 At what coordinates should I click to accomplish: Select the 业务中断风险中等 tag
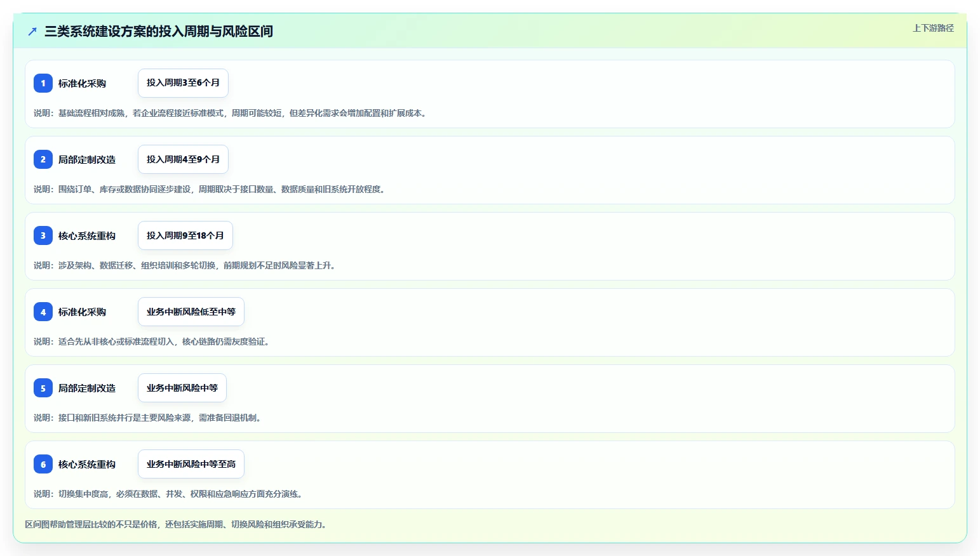click(x=182, y=388)
